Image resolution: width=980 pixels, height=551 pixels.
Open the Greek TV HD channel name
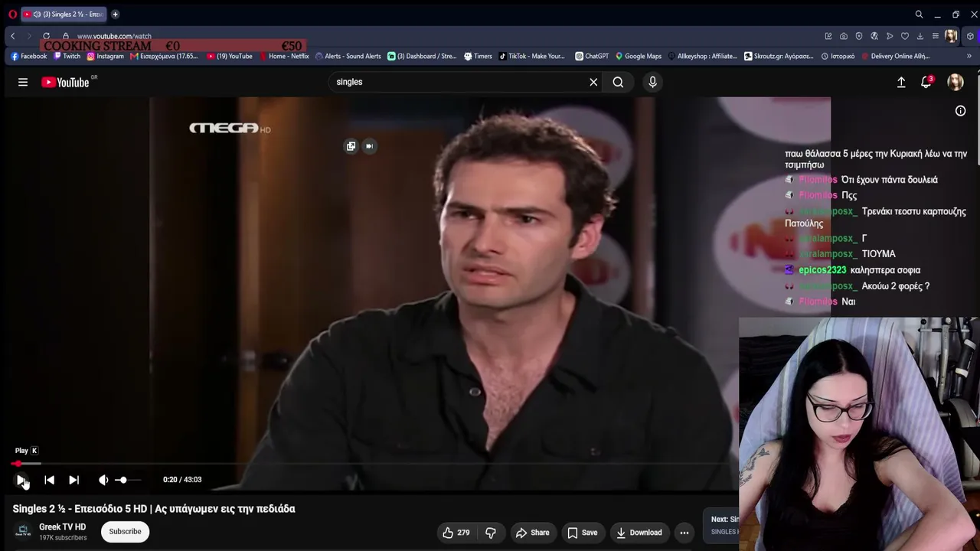click(x=63, y=527)
